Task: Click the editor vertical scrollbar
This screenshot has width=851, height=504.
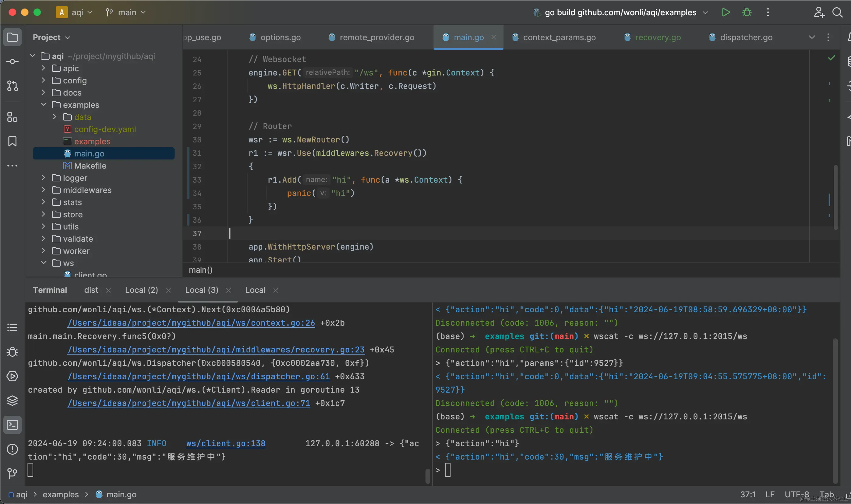Action: [835, 197]
